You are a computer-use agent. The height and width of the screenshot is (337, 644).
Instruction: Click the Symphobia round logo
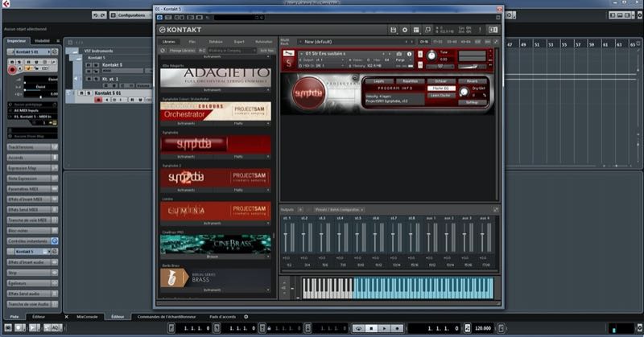pos(308,93)
